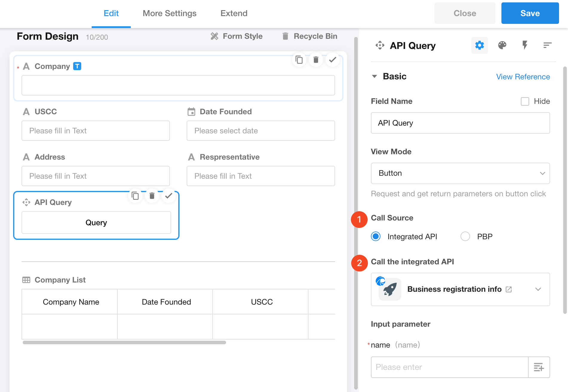This screenshot has height=392, width=568.
Task: Select Integrated API call source
Action: [376, 237]
